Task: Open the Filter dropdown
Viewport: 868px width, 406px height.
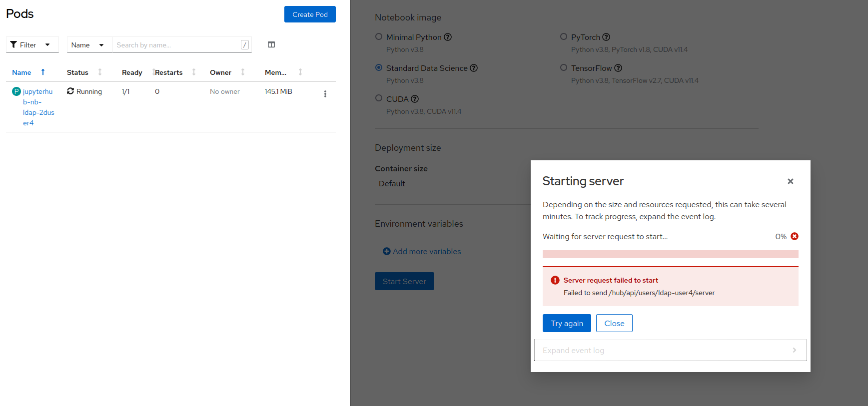Action: click(32, 45)
